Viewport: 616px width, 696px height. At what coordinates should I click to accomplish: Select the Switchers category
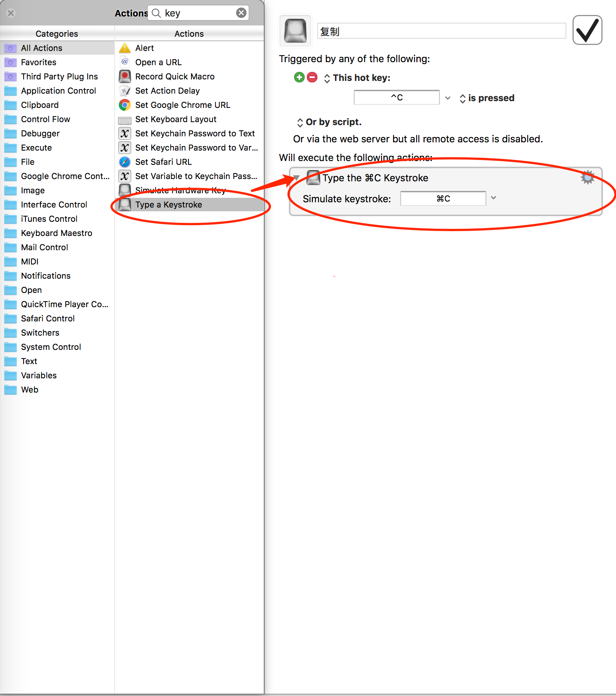[x=57, y=333]
